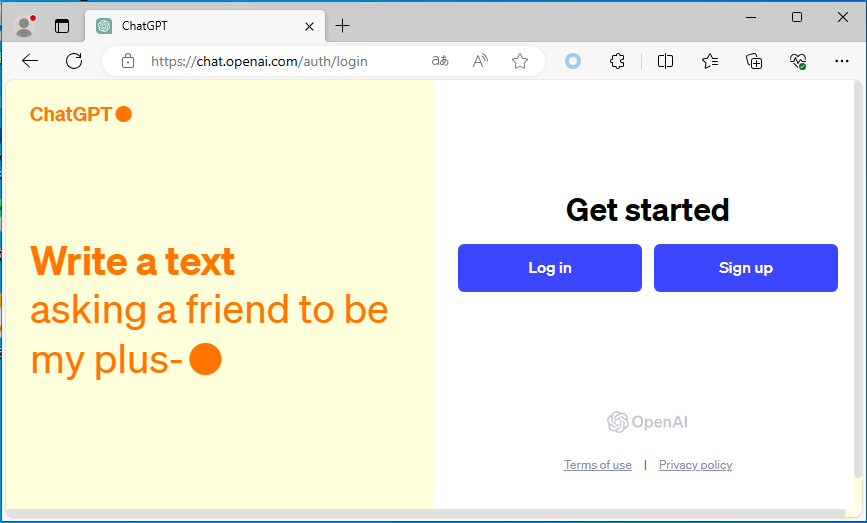Screen dimensions: 867x523
Task: Click the 'Write a text' headline
Action: [x=133, y=261]
